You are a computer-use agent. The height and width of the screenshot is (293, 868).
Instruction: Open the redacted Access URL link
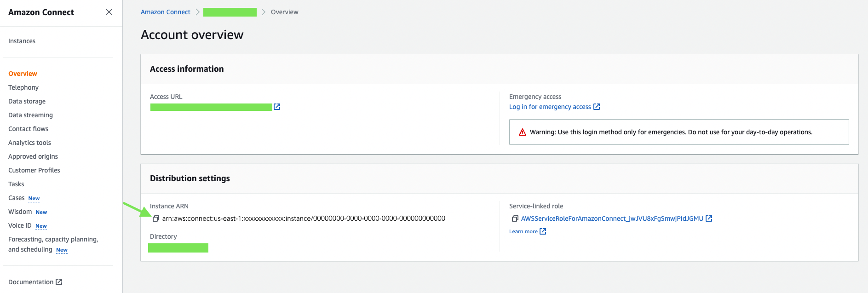click(211, 107)
